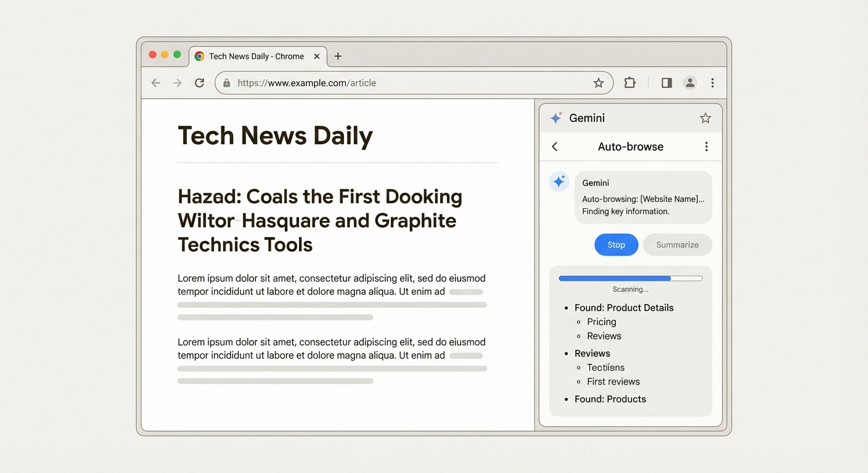Bookmark this page with the star icon
Image resolution: width=868 pixels, height=473 pixels.
pyautogui.click(x=598, y=83)
